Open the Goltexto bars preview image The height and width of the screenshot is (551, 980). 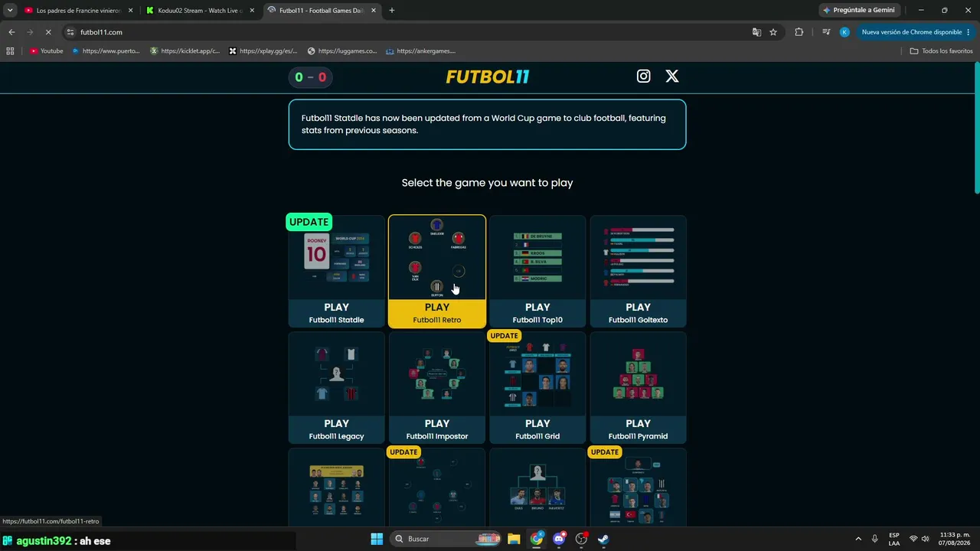click(638, 258)
